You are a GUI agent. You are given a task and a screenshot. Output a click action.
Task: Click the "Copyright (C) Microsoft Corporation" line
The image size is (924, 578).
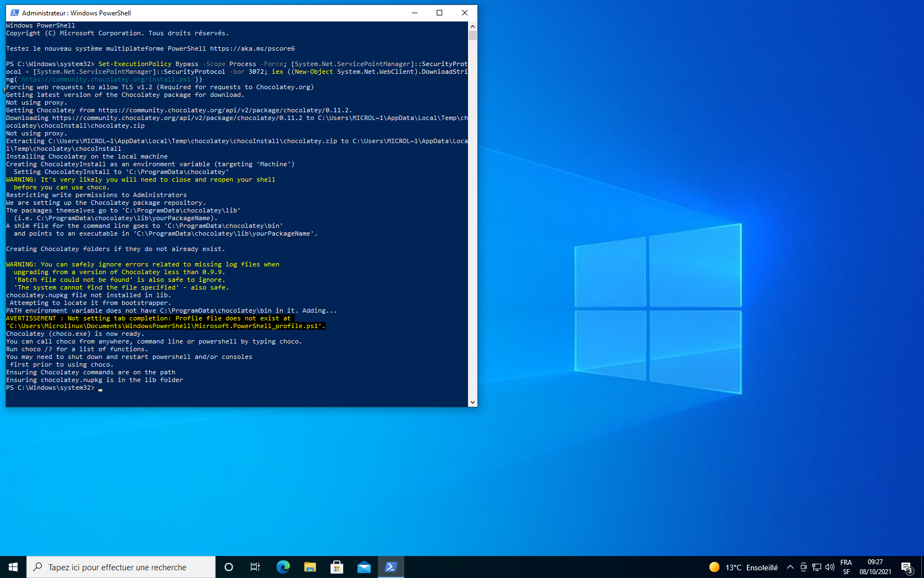118,34
